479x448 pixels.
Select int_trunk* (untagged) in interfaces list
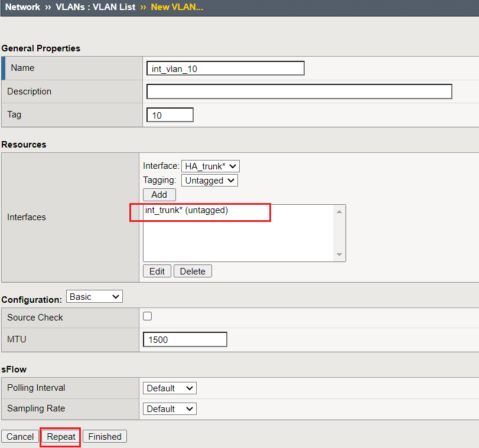[187, 210]
